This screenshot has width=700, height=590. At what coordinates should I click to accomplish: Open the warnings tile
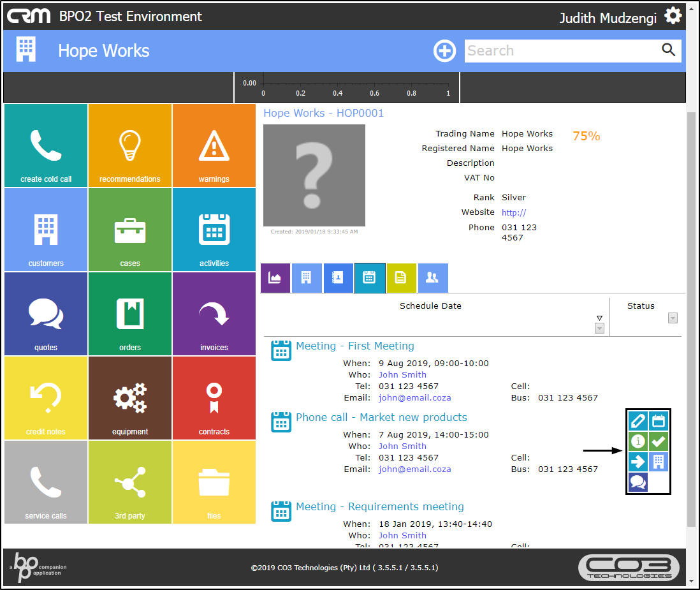[x=214, y=145]
